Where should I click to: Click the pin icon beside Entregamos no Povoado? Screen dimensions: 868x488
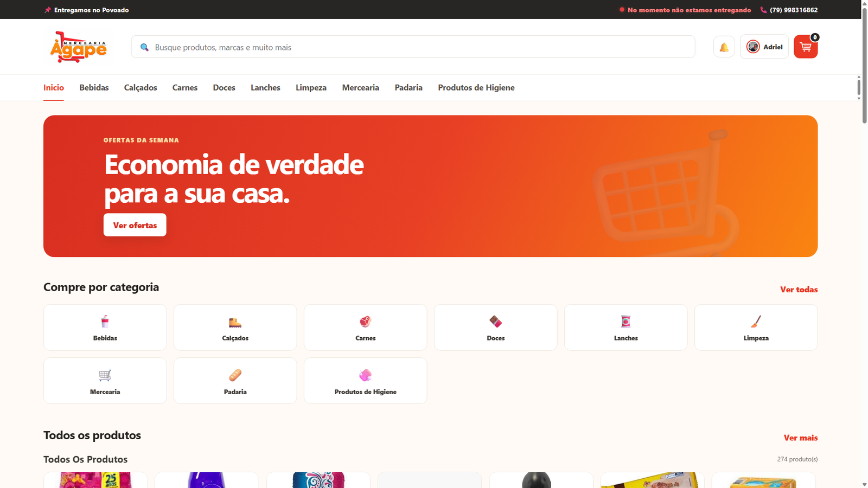pos(47,10)
